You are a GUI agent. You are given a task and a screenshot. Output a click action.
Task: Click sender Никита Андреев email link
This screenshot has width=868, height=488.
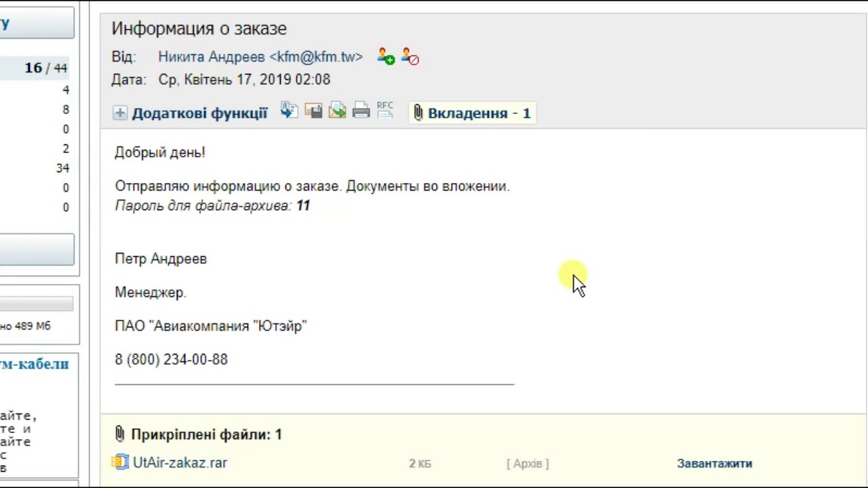(260, 57)
